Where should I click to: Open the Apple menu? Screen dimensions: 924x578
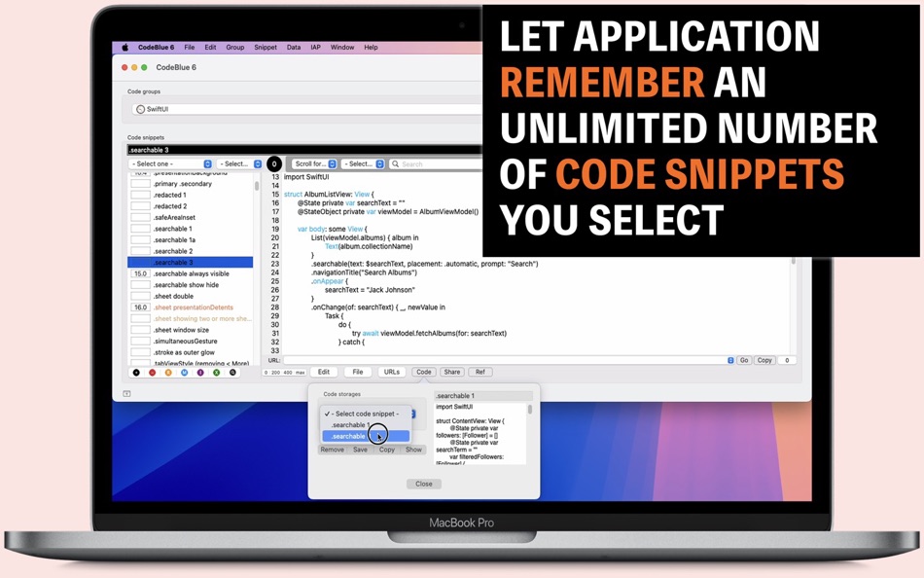[124, 47]
